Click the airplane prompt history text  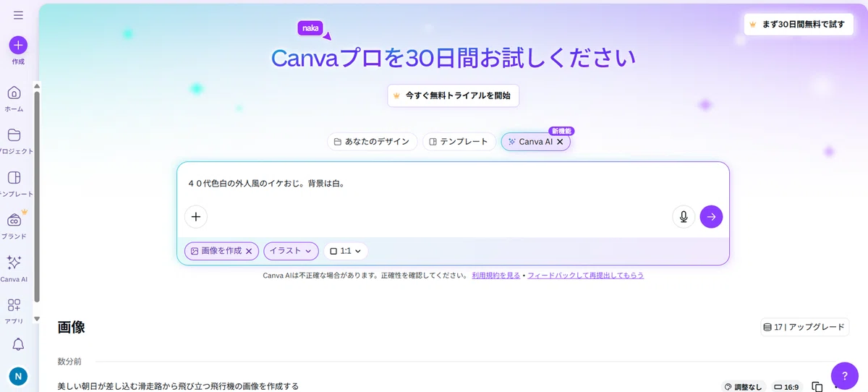178,387
